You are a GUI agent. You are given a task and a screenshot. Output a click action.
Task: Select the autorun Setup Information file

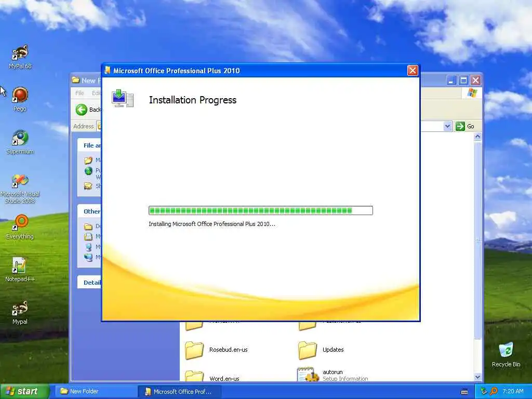pyautogui.click(x=332, y=375)
